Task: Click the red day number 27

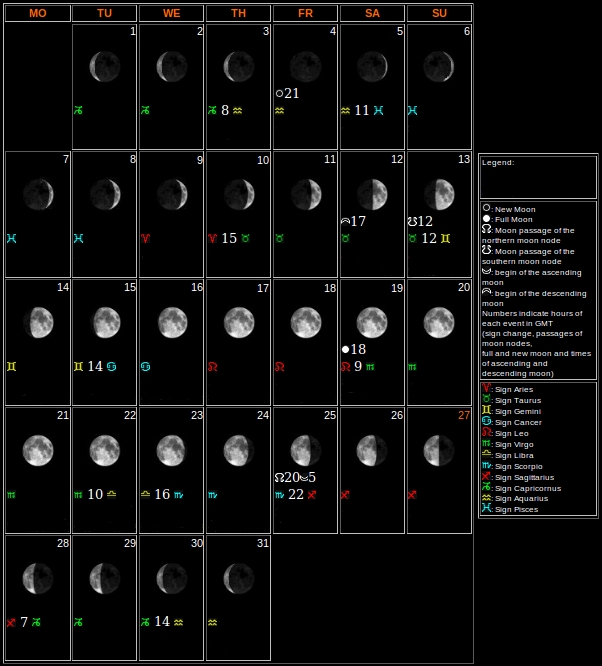Action: point(463,415)
